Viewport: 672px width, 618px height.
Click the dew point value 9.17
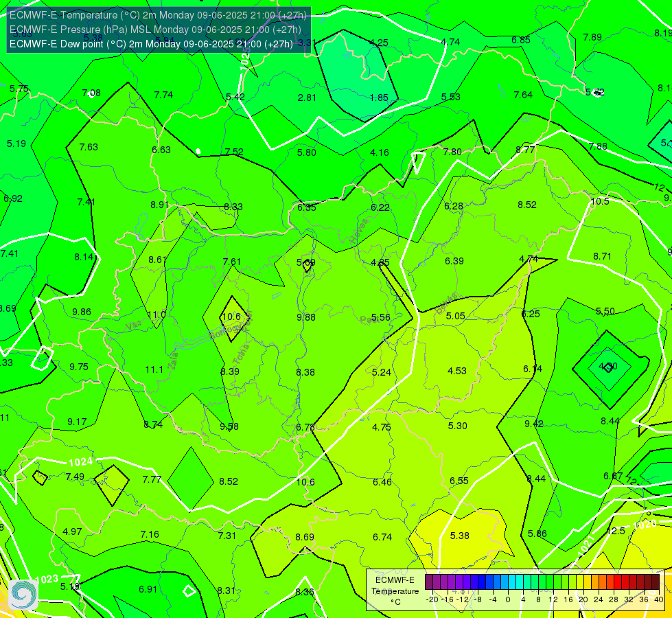pos(77,422)
